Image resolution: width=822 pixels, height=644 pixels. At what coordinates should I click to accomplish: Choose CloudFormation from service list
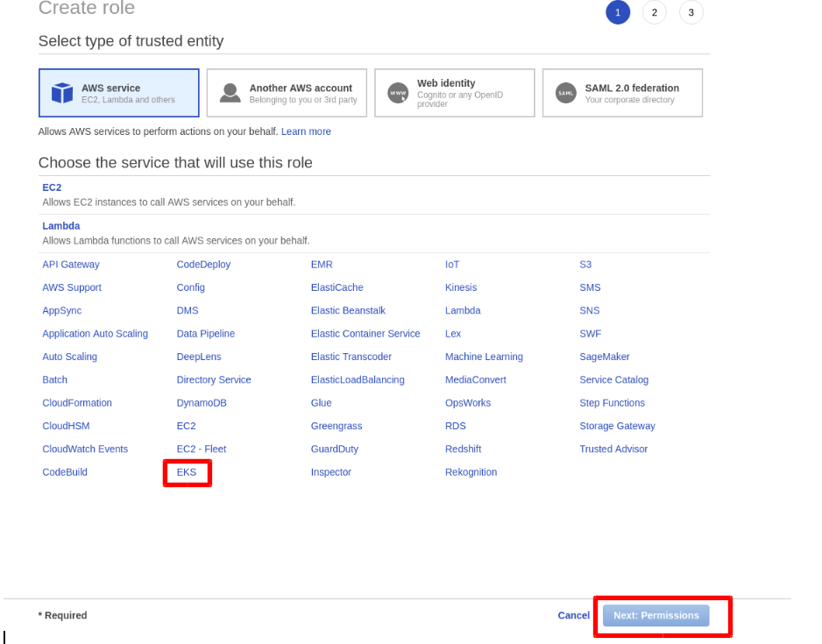click(77, 403)
